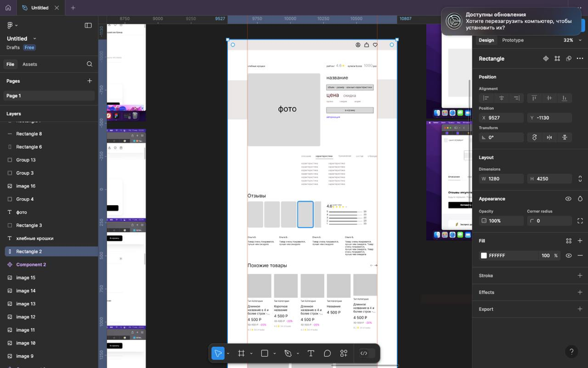Open Move tool options dropdown

tap(228, 354)
